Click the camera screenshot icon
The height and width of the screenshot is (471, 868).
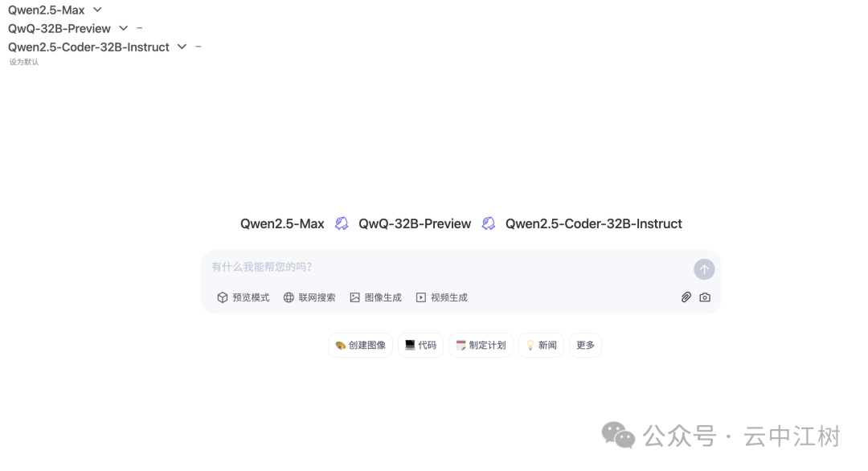point(705,297)
